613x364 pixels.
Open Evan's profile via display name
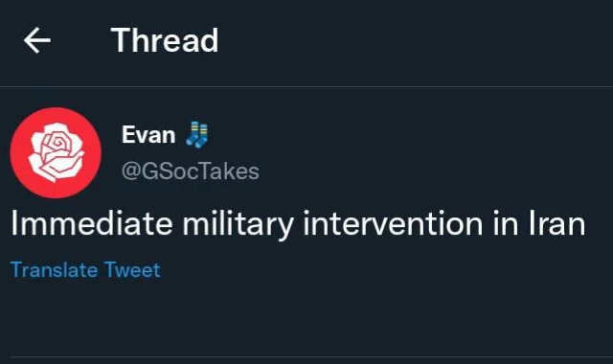148,135
